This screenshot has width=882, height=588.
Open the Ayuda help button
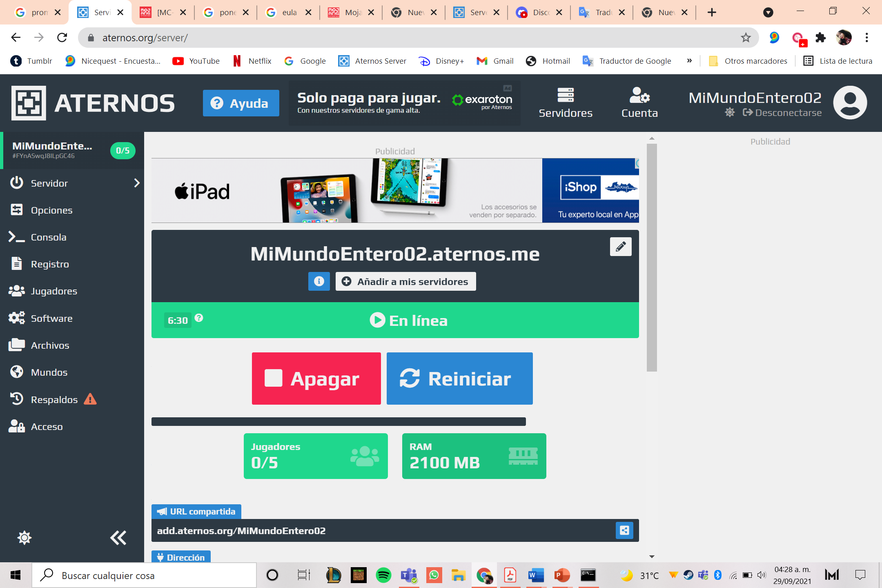click(241, 103)
